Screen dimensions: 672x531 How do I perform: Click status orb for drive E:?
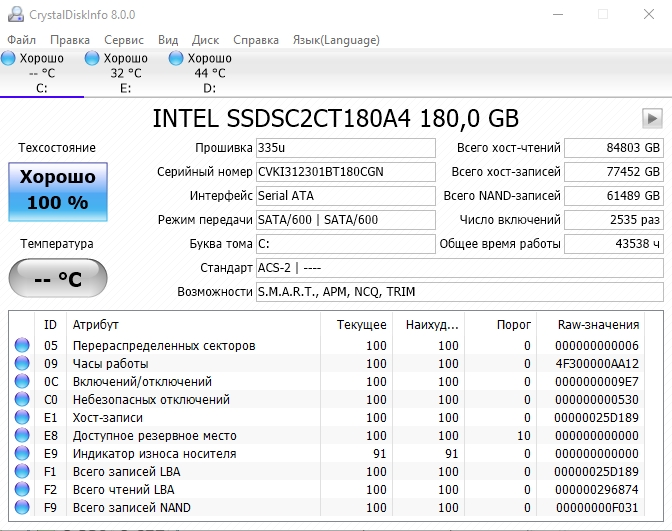click(93, 58)
